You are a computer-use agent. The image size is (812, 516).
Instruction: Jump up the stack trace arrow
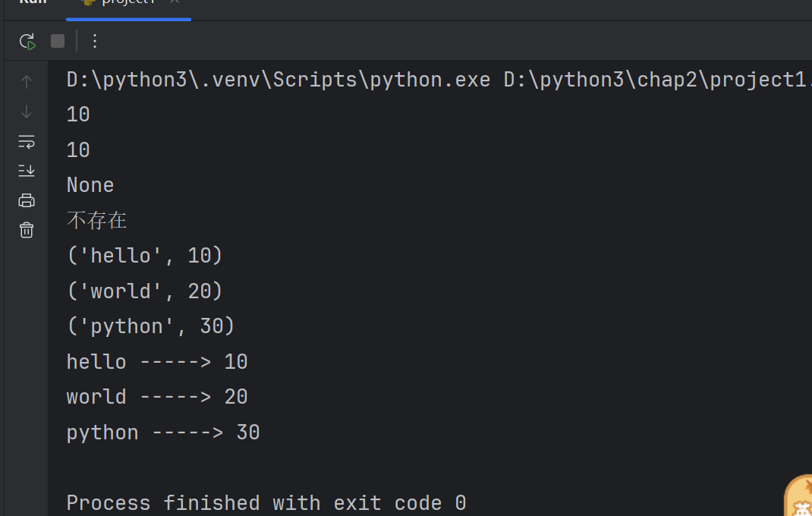(27, 82)
